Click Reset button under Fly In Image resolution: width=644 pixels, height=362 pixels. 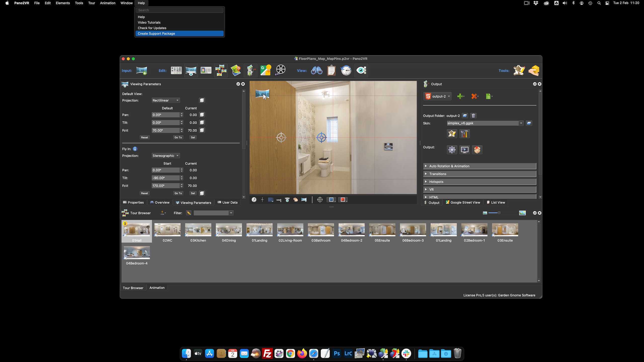144,193
